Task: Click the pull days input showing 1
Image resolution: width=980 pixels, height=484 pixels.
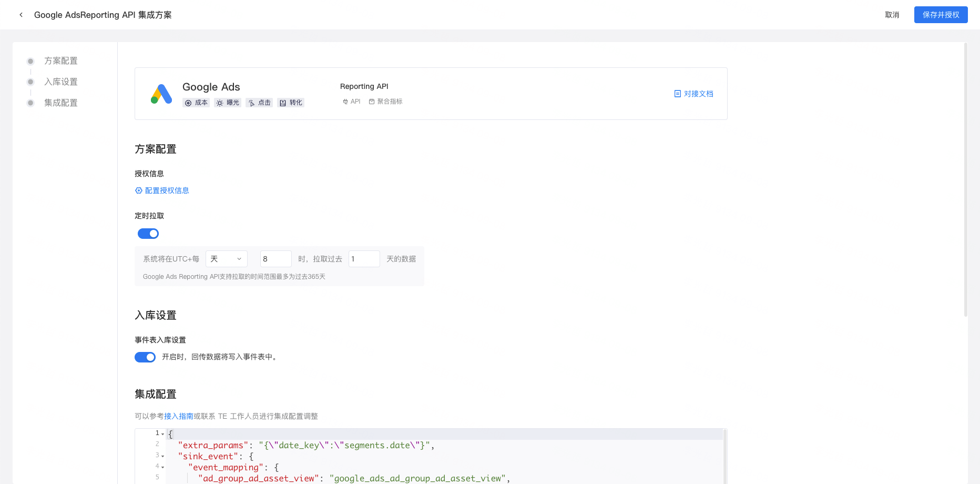Action: point(364,258)
